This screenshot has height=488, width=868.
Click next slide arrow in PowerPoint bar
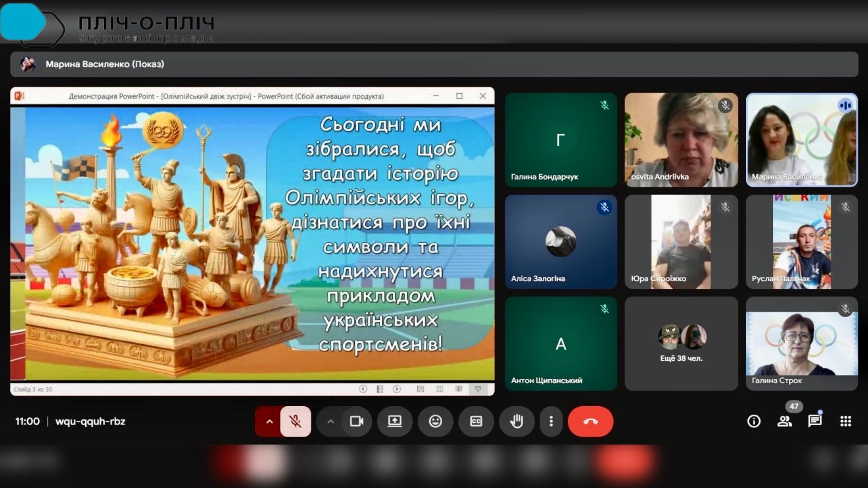click(397, 389)
